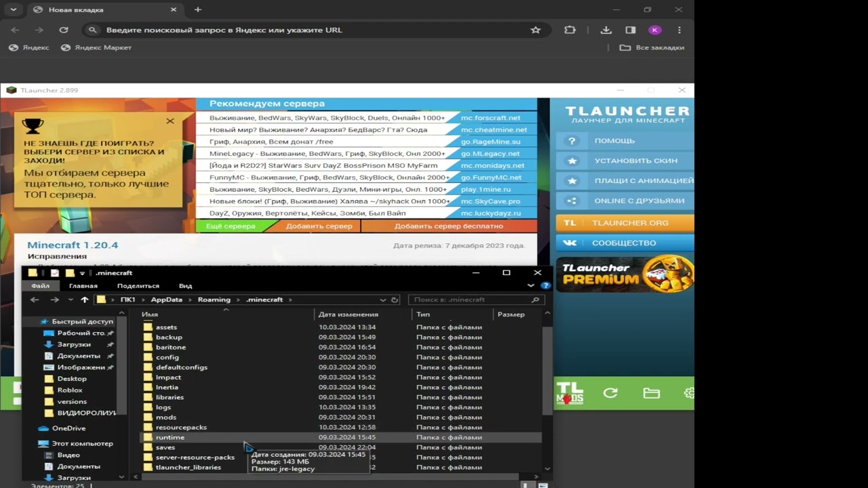
Task: Click the green Добавить сервер button
Action: [319, 226]
